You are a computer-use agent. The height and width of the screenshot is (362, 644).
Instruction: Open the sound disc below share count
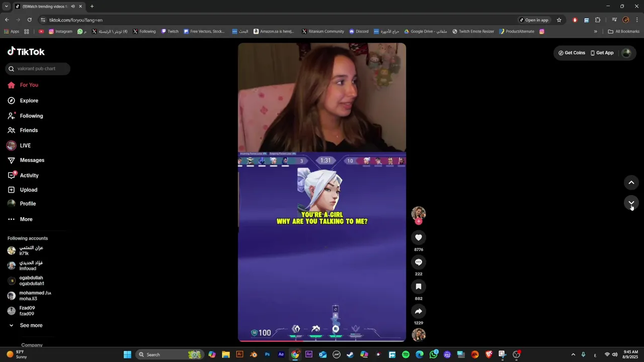(419, 335)
